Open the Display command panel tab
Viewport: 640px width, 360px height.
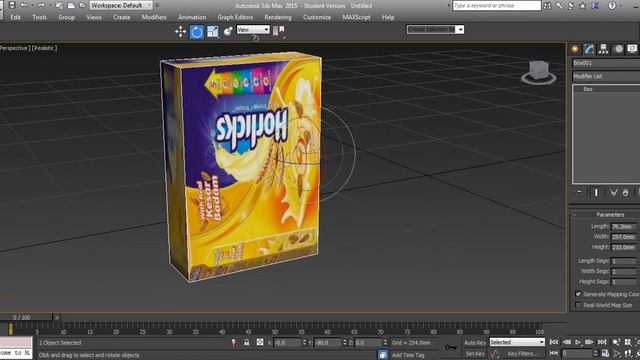coord(632,49)
